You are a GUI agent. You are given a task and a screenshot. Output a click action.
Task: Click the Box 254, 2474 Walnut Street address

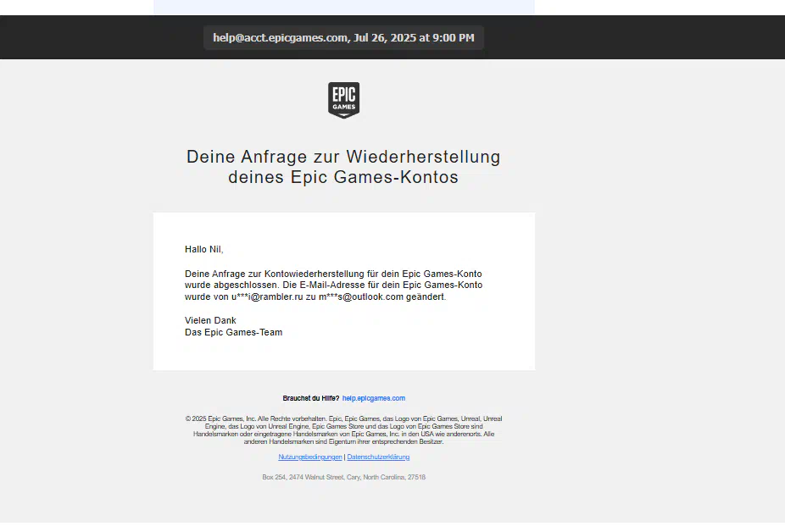click(343, 478)
